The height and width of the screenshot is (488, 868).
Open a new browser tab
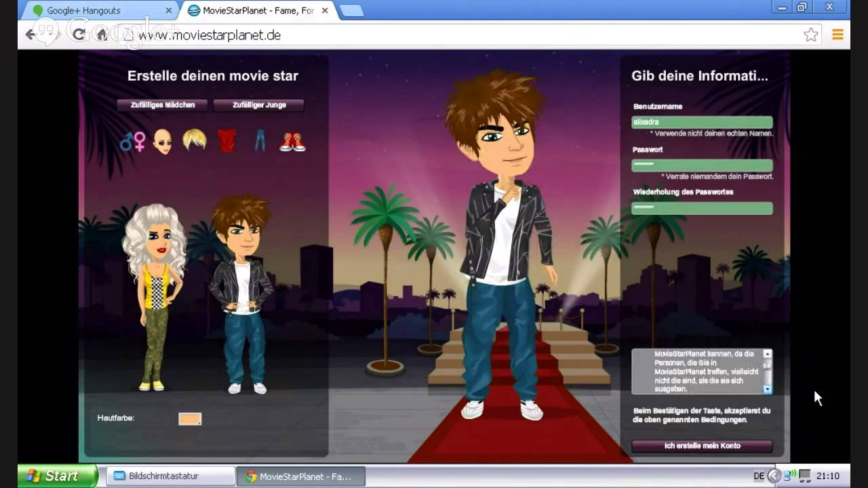coord(351,11)
